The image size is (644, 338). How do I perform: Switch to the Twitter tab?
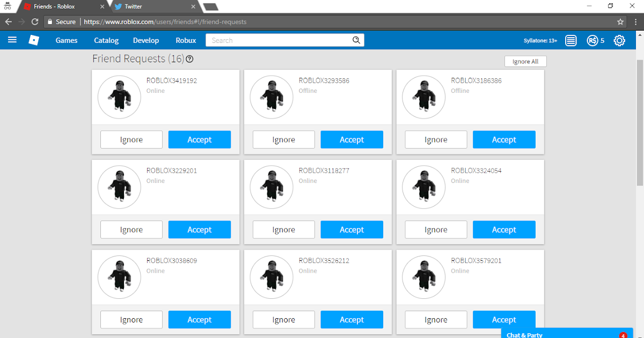153,6
